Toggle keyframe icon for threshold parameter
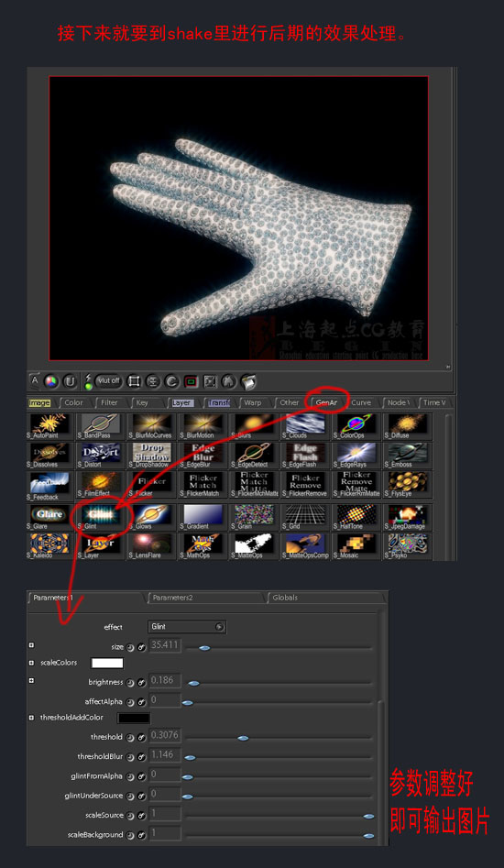The height and width of the screenshot is (868, 504). pos(141,737)
